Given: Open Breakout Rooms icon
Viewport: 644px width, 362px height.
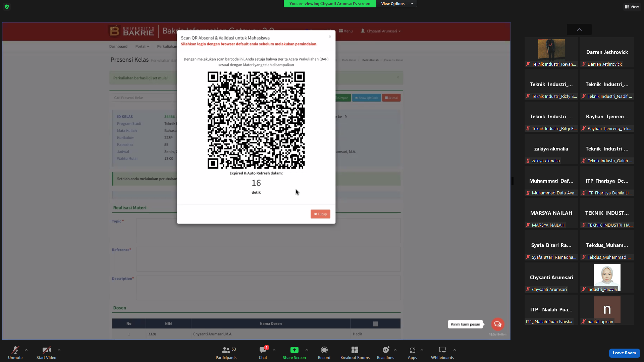Looking at the screenshot, I should (x=355, y=350).
